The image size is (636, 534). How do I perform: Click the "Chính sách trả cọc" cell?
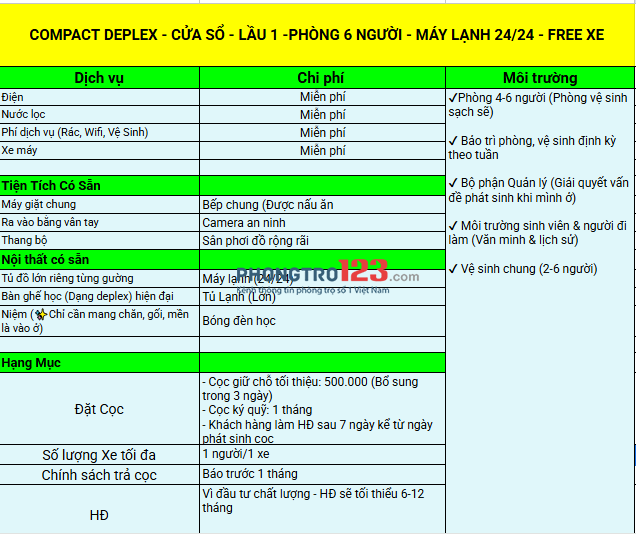coord(99,475)
